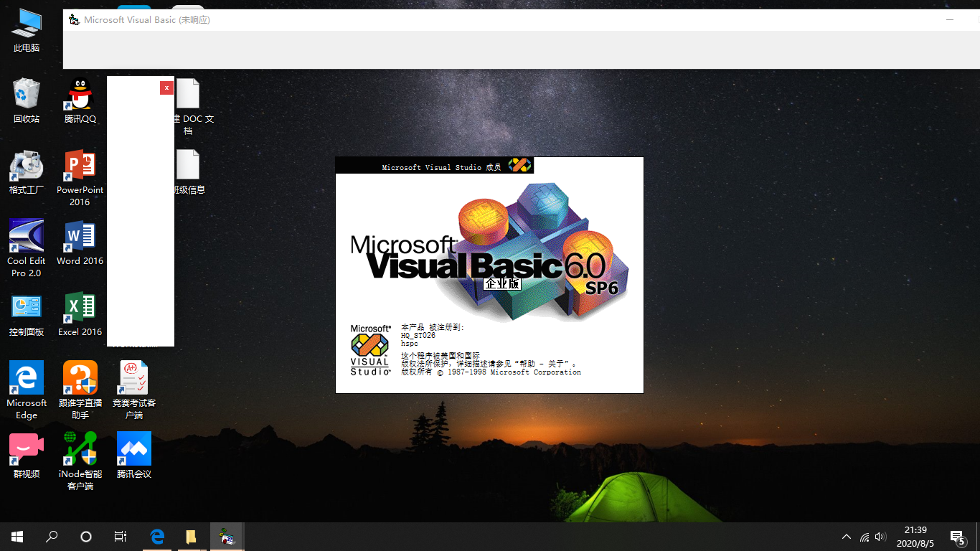Select the Excel 2016 desktop shortcut
This screenshot has width=980, height=551.
tap(80, 314)
